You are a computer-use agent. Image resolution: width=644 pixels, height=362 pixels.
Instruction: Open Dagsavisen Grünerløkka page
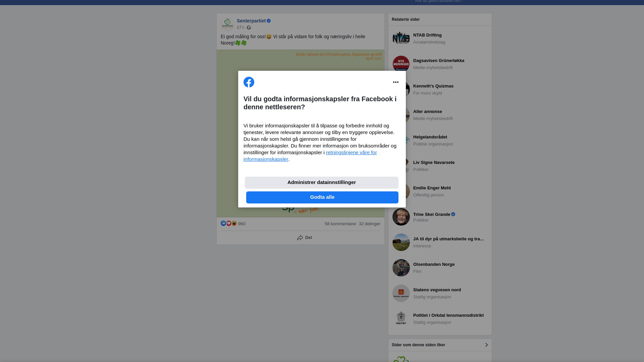439,61
